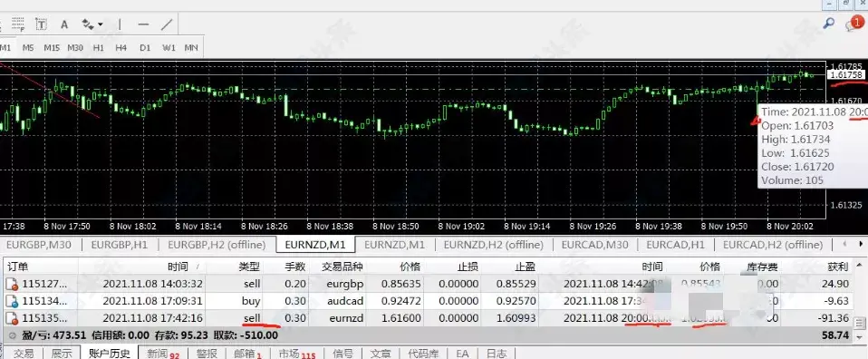Open the EURGBP,H2 (offline) chart tab

point(217,245)
